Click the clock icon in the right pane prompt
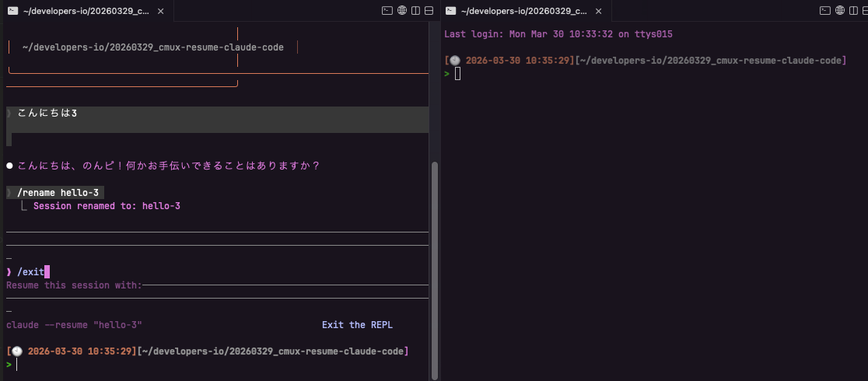 (x=455, y=60)
